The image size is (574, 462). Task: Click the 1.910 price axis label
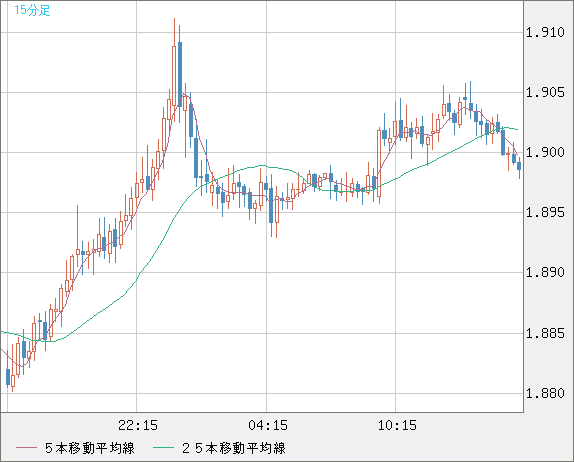point(545,33)
